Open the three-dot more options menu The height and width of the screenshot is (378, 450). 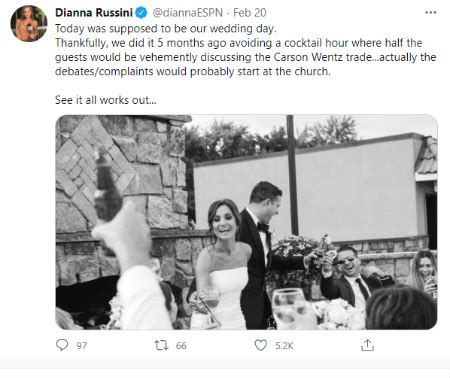coord(431,13)
